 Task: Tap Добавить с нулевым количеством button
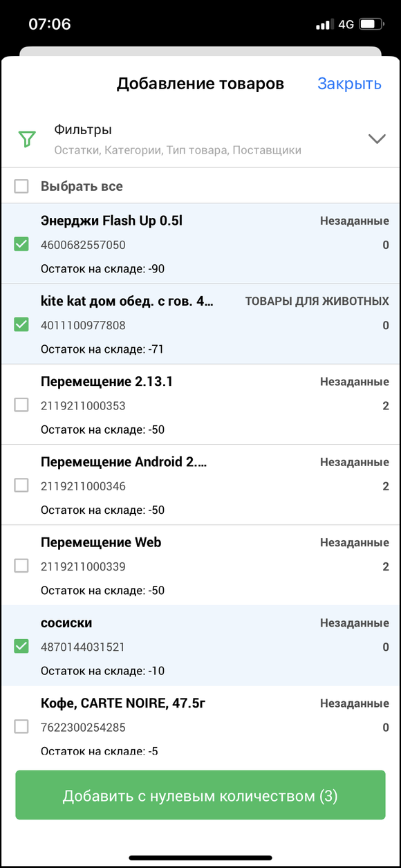(200, 795)
